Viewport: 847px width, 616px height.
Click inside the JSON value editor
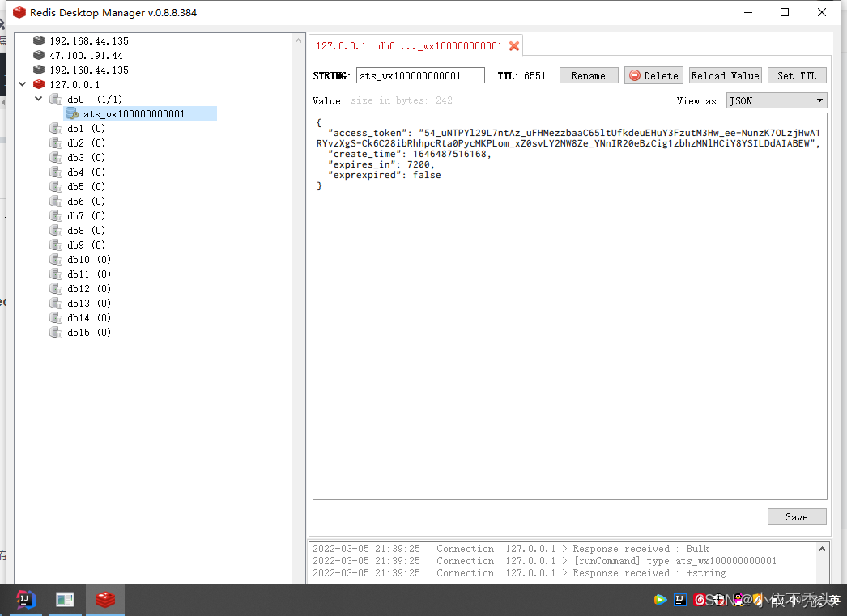pos(570,306)
